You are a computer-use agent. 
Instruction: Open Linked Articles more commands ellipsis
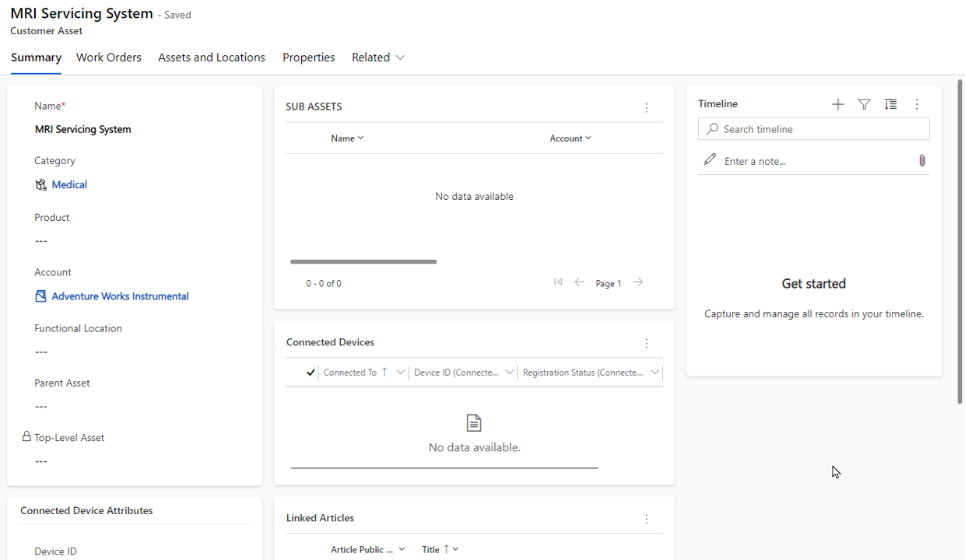646,519
